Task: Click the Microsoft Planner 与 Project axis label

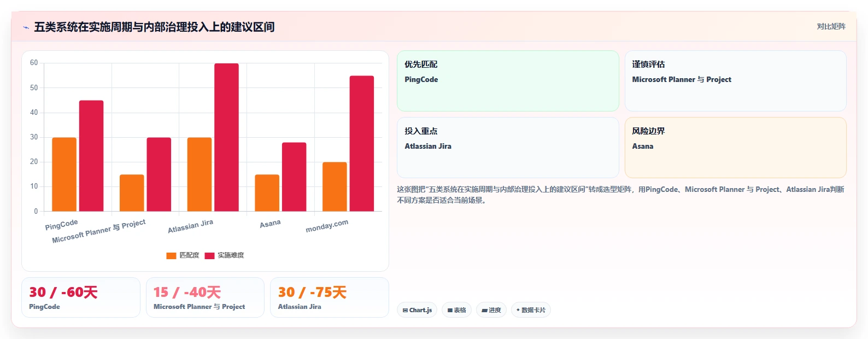Action: [x=99, y=231]
